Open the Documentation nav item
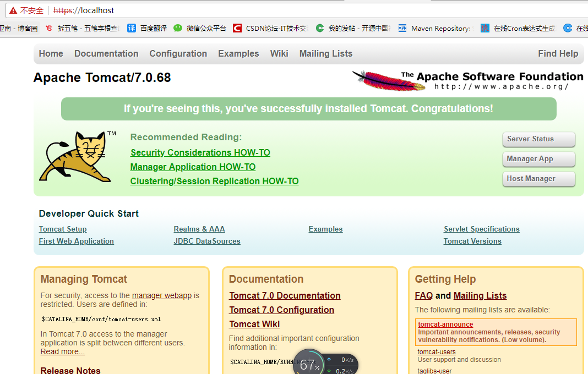 tap(106, 53)
